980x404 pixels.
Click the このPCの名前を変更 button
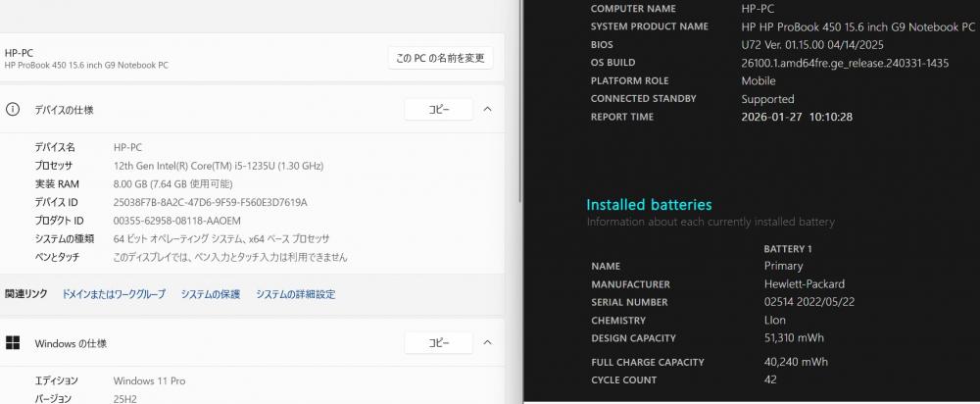440,58
